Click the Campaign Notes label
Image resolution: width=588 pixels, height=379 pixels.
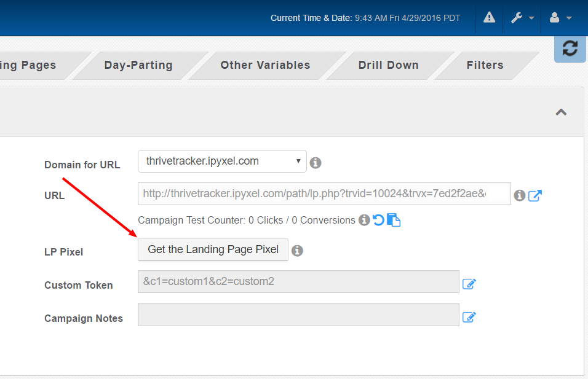tap(84, 318)
